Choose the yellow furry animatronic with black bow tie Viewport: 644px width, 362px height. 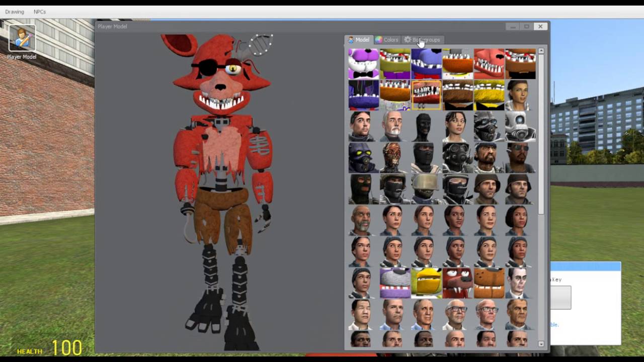click(x=489, y=95)
